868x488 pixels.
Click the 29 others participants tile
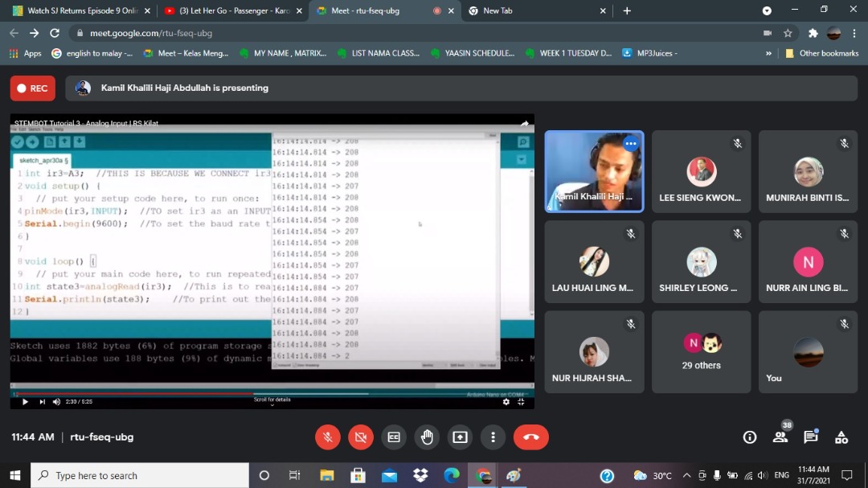point(701,352)
